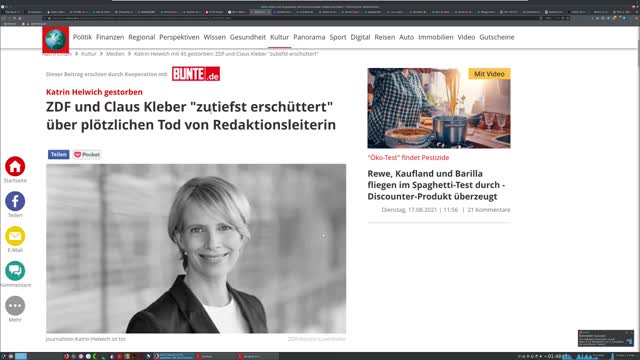Screen dimensions: 640x360
Task: Open the pasta cooking video thumbnail
Action: (439, 108)
